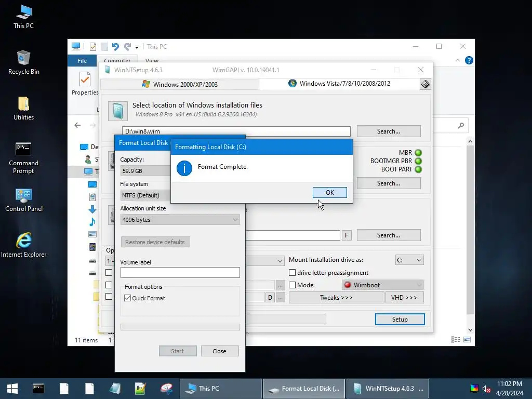Open the Mount Installation drive C: dropdown
The height and width of the screenshot is (399, 532).
point(409,260)
